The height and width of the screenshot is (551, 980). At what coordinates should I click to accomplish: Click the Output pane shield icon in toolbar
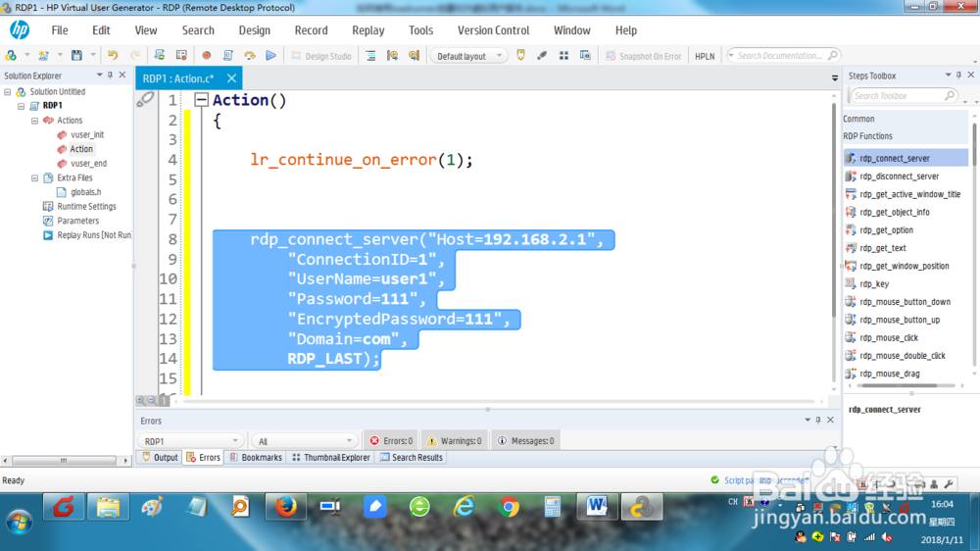point(520,56)
